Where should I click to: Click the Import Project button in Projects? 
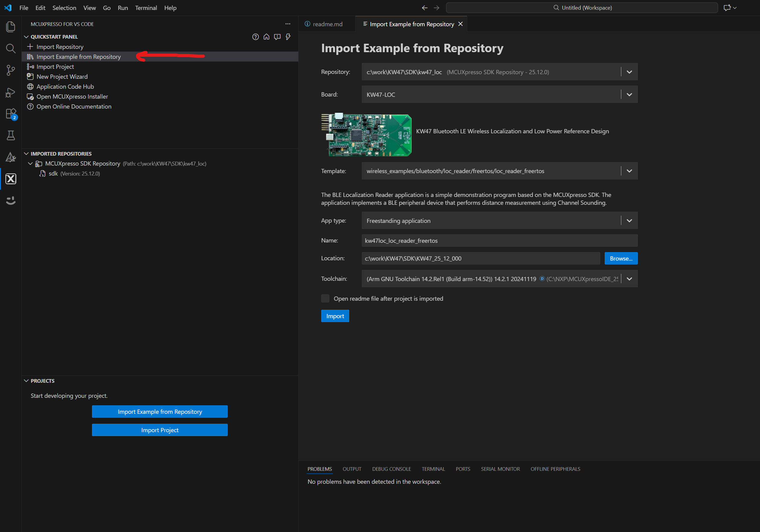(x=160, y=430)
